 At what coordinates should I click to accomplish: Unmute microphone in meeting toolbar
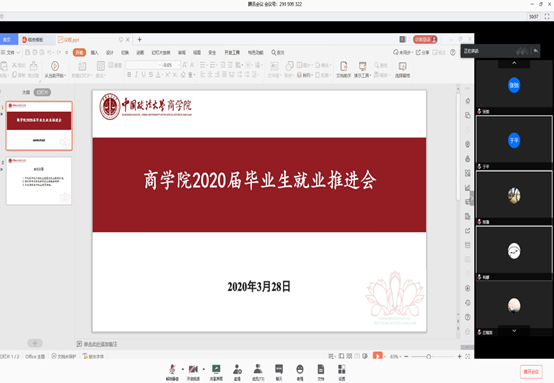pyautogui.click(x=172, y=372)
